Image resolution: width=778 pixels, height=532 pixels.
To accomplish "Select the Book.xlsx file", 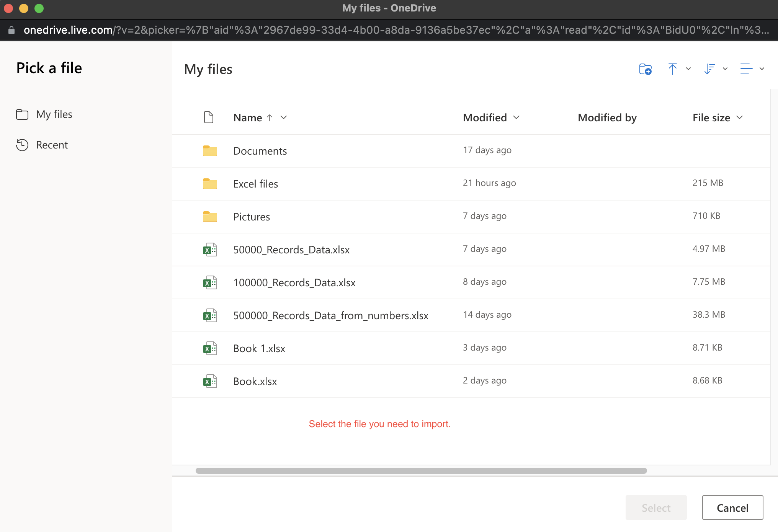I will tap(255, 381).
